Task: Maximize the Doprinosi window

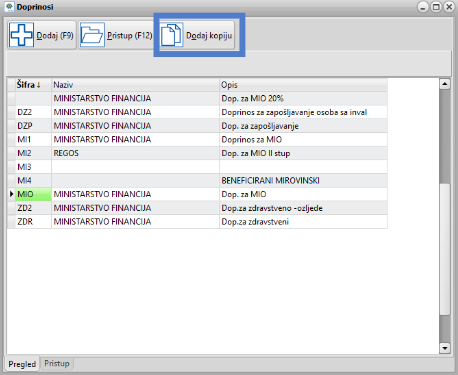Action: (436, 7)
